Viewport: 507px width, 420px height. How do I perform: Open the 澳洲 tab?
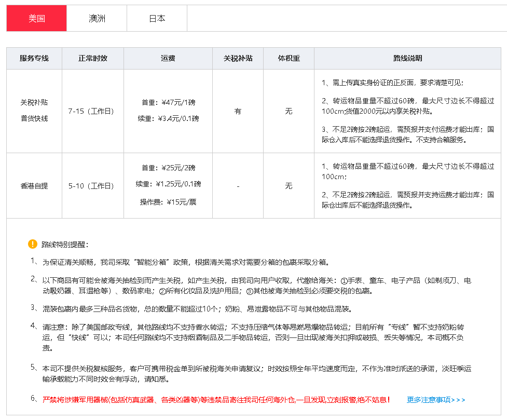coord(97,19)
